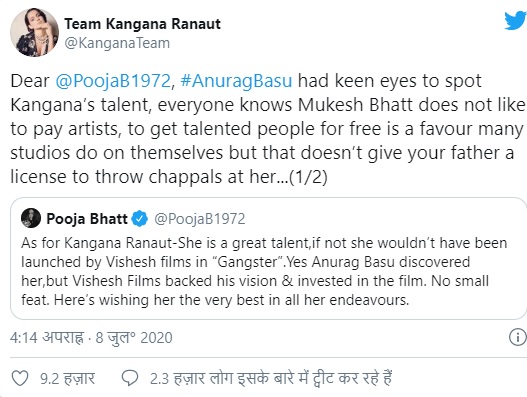
Task: Open Team Kangana Ranaut profile picture
Action: [34, 33]
